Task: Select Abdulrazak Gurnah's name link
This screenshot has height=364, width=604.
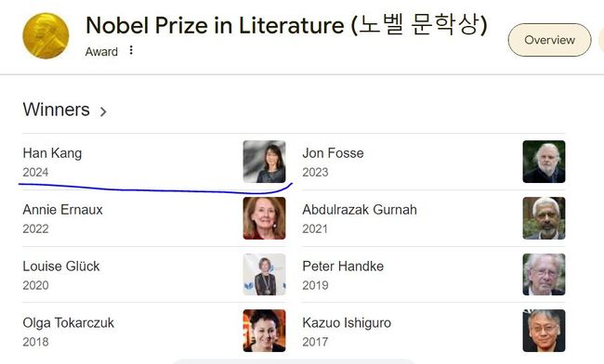Action: pos(360,210)
